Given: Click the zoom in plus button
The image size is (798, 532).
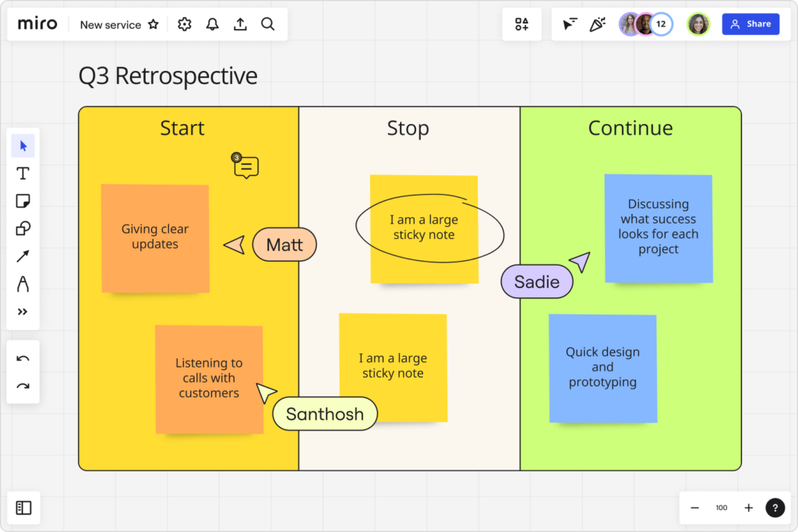Looking at the screenshot, I should point(748,508).
